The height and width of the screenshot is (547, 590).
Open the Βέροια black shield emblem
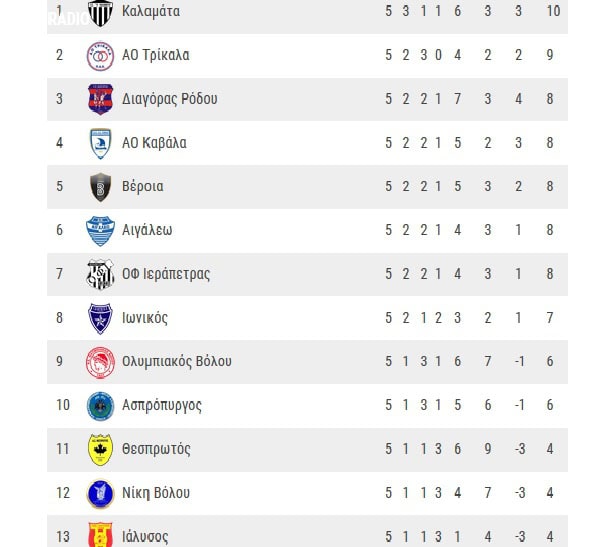(x=100, y=187)
